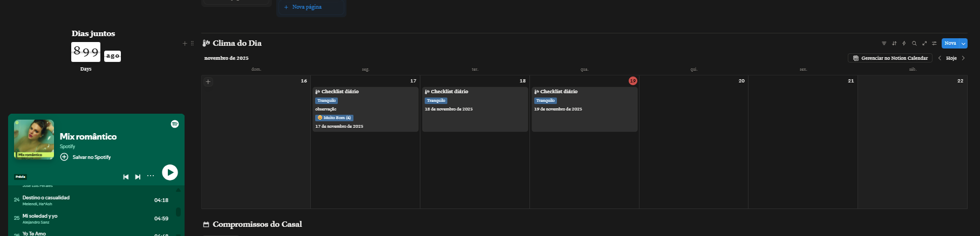This screenshot has width=980, height=236.
Task: Skip to next track in Spotify
Action: point(138,177)
